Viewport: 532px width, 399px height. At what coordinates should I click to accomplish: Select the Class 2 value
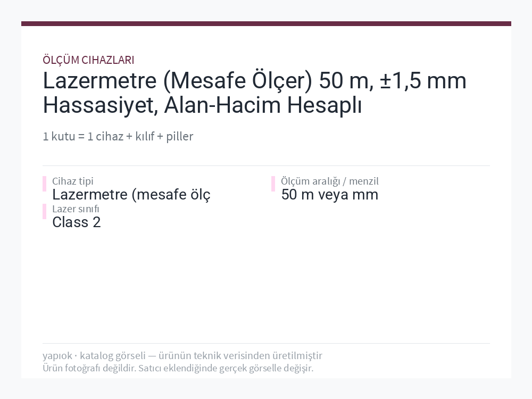click(x=76, y=222)
